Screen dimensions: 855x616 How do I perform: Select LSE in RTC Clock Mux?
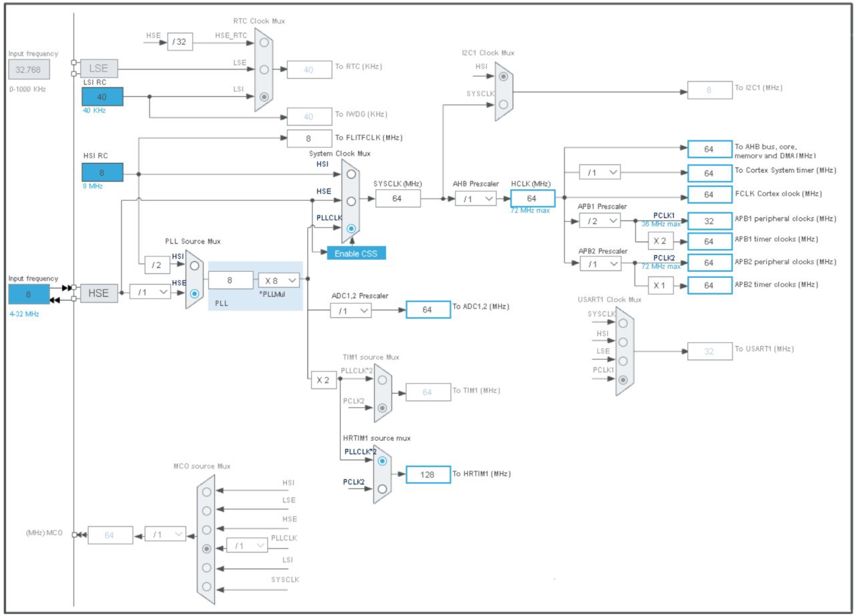click(265, 69)
